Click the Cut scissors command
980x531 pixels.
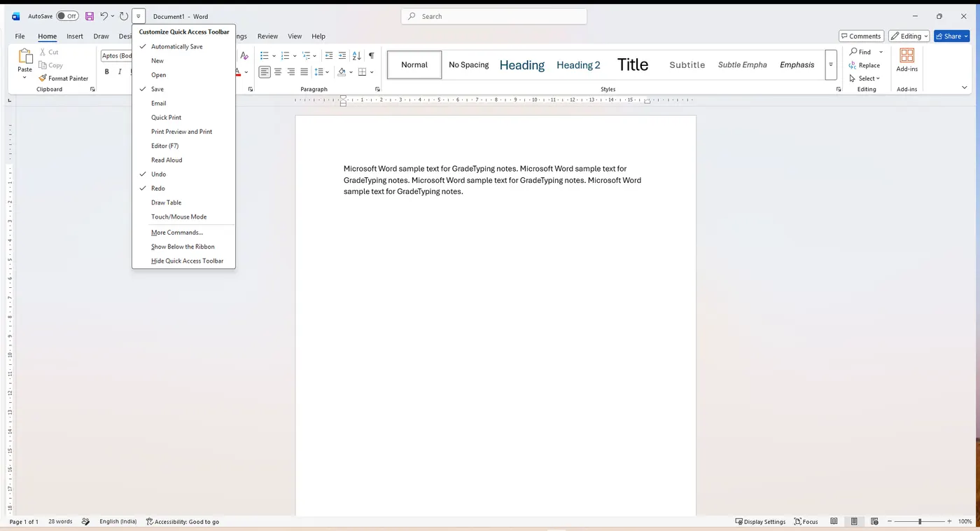[49, 52]
